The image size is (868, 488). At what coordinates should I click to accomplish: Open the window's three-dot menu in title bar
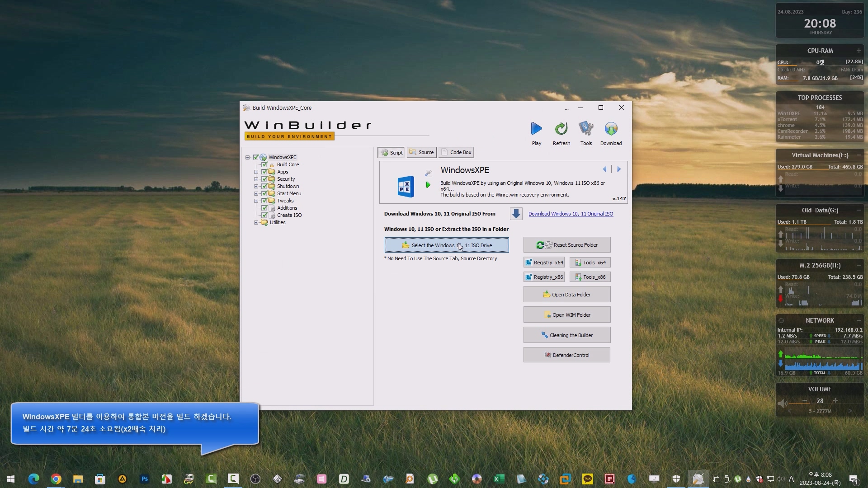(x=566, y=108)
